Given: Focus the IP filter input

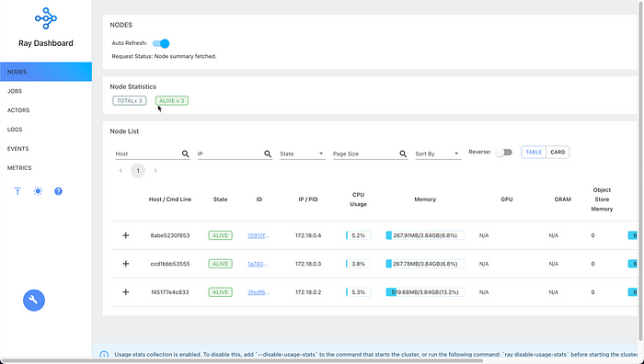Looking at the screenshot, I should click(x=230, y=154).
